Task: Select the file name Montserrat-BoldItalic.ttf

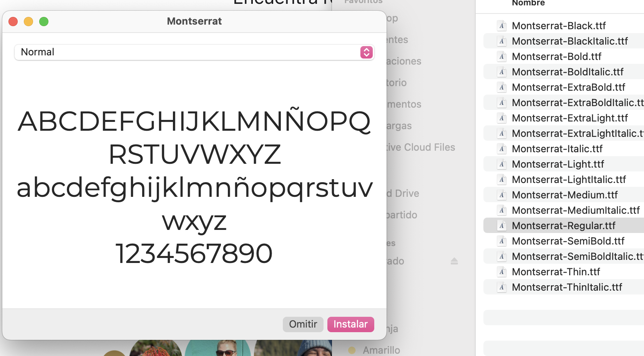Action: point(568,72)
